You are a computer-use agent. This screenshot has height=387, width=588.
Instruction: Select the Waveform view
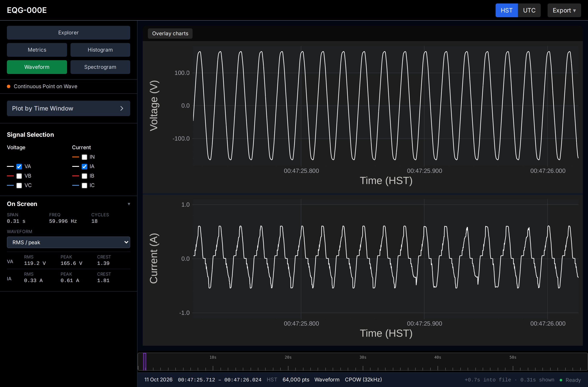[37, 67]
